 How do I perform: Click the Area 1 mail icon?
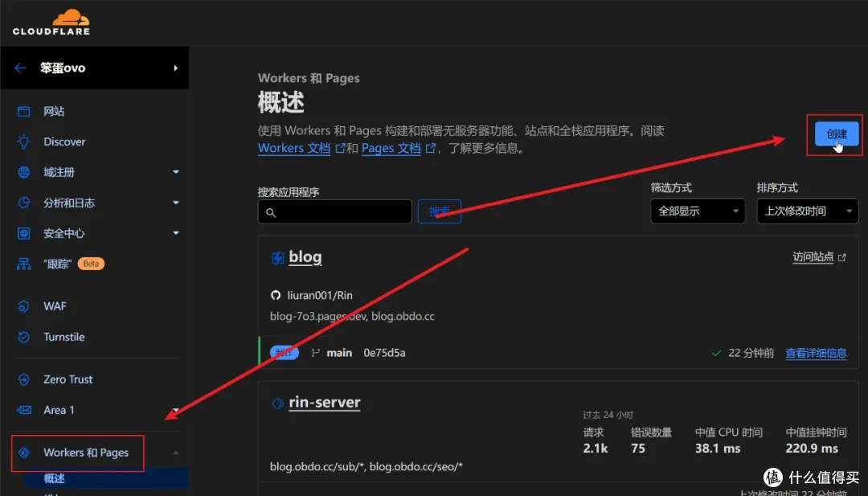(x=24, y=410)
